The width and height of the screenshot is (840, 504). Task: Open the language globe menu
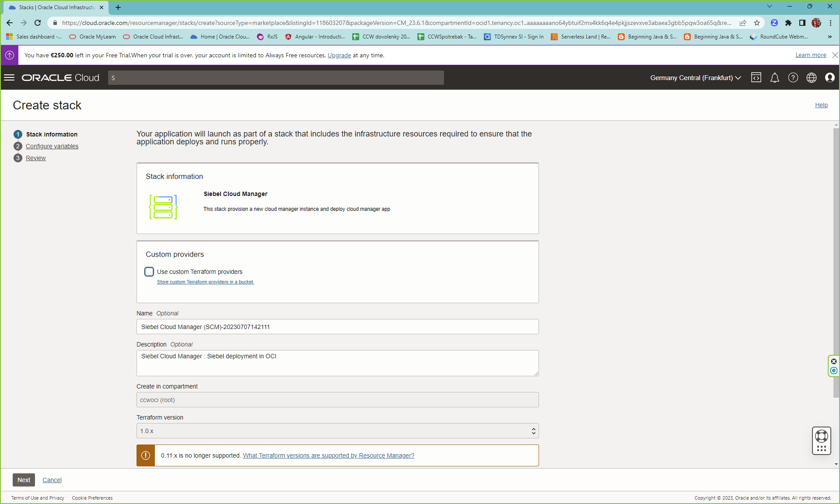point(811,77)
